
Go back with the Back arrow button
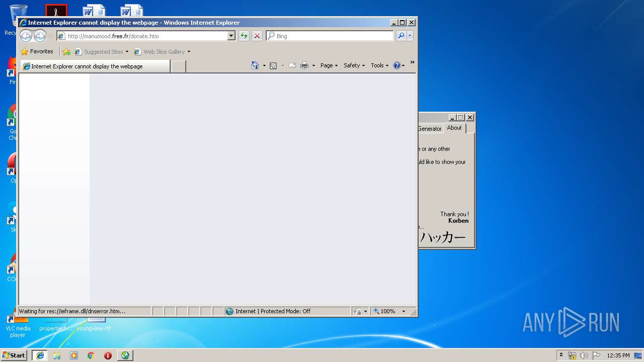26,36
